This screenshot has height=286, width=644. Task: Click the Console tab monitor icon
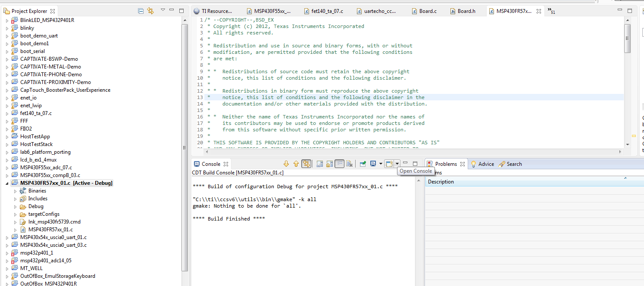click(197, 164)
